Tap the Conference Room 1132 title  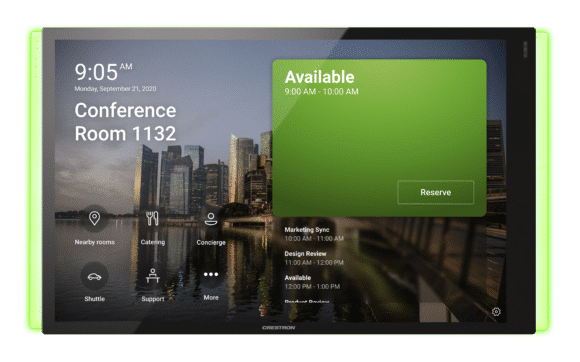(x=125, y=122)
